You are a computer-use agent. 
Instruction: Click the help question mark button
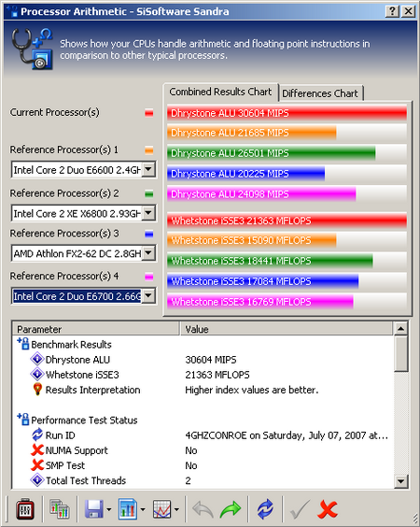[393, 11]
